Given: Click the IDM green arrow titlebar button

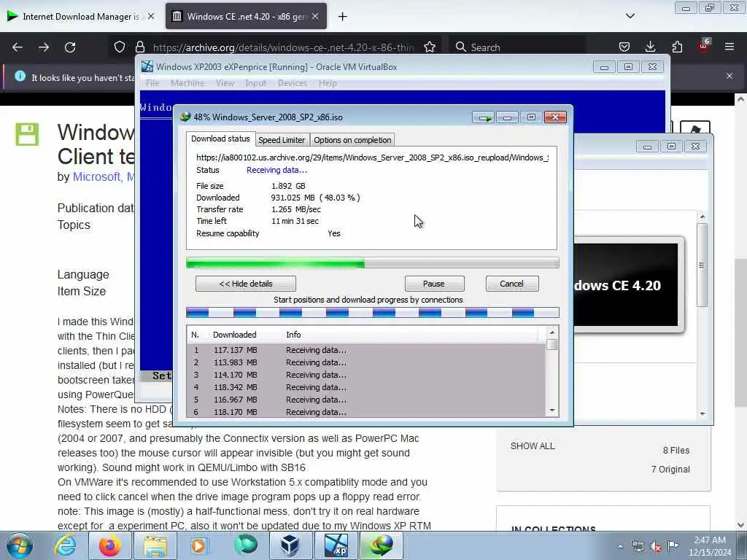Looking at the screenshot, I should click(x=484, y=117).
